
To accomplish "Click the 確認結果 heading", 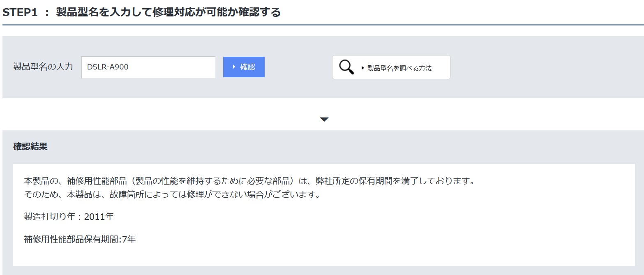I will (x=30, y=146).
